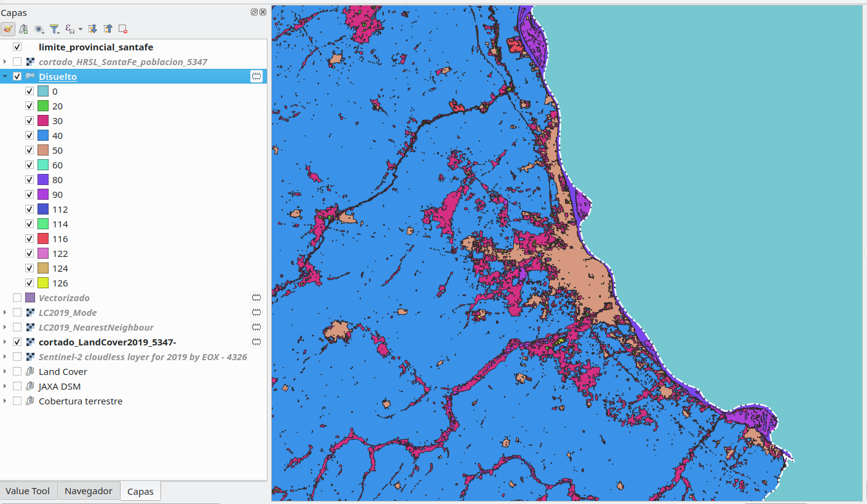Click the raster icon of LC2019_Mode
The height and width of the screenshot is (504, 867).
(x=30, y=312)
